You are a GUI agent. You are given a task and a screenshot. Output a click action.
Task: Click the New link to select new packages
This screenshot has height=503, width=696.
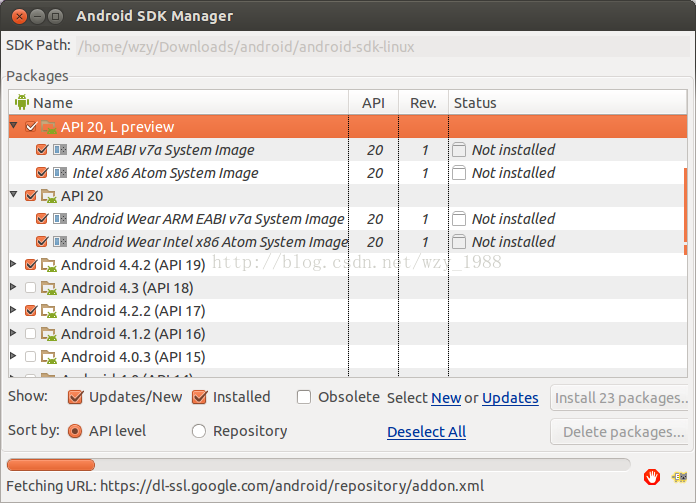pyautogui.click(x=446, y=398)
